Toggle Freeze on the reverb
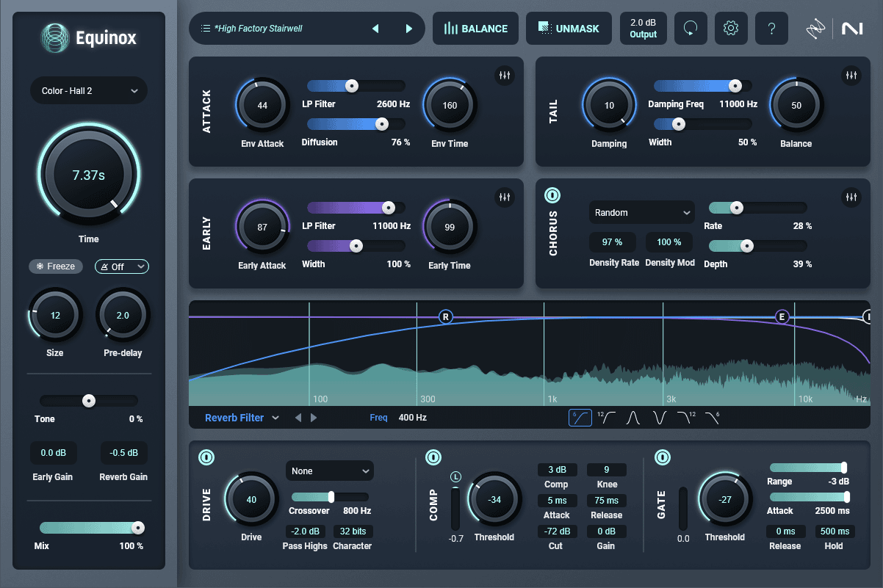 (x=56, y=266)
